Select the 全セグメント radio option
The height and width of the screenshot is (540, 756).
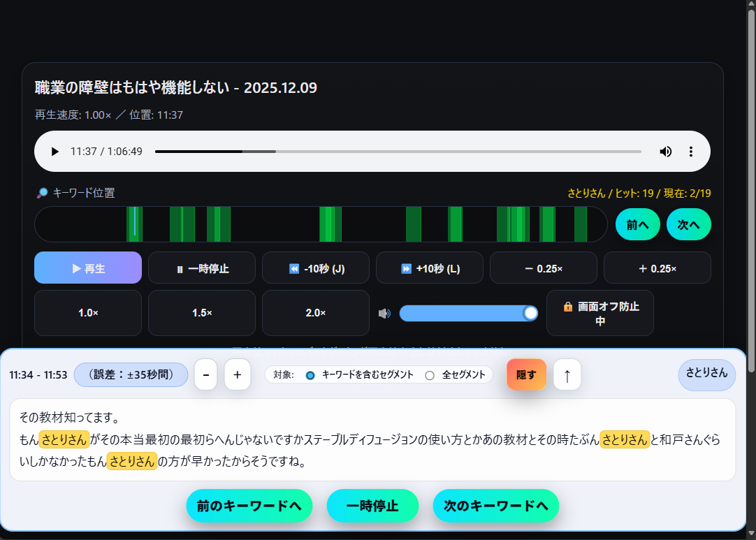pyautogui.click(x=430, y=374)
